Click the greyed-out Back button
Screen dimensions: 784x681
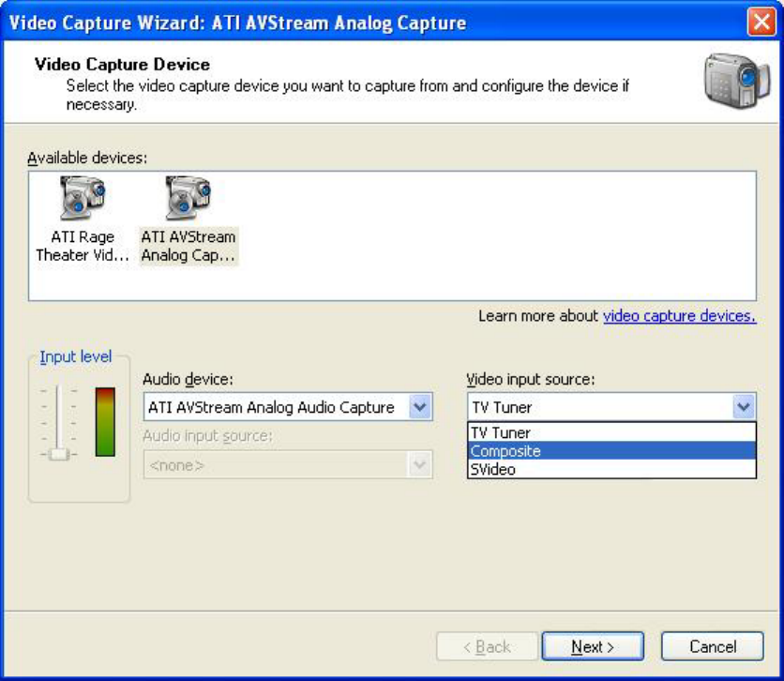click(x=487, y=646)
